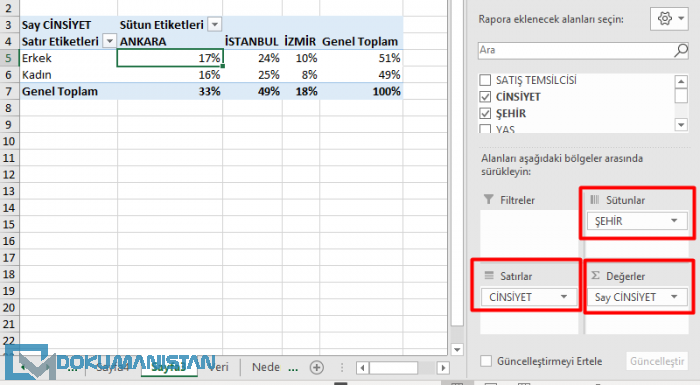
Task: Enable the Güncelleştirmeyi Ertele checkbox
Action: click(x=486, y=361)
